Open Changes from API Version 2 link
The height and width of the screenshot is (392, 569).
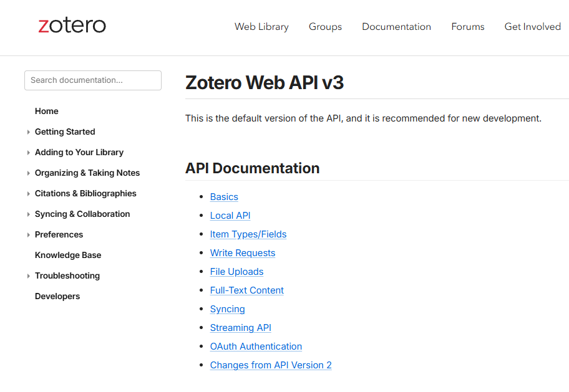(271, 365)
